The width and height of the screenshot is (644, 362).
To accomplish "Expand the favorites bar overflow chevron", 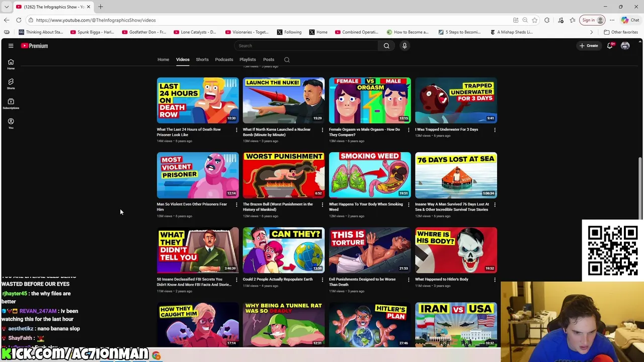I will (592, 32).
